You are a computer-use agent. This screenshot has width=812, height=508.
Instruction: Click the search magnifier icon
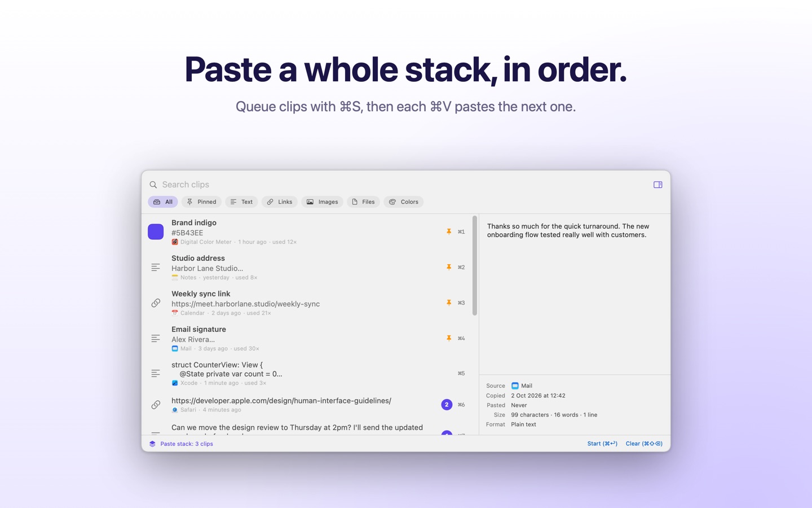click(153, 185)
